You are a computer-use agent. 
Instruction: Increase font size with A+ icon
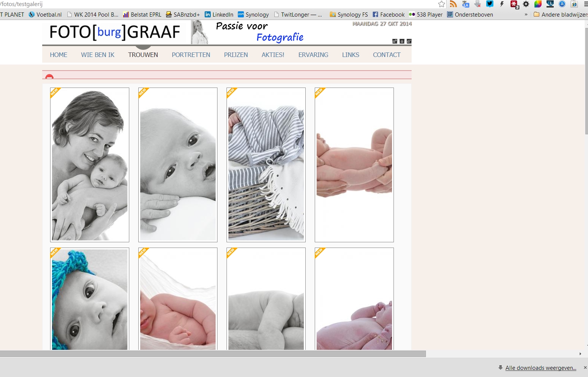[x=395, y=41]
